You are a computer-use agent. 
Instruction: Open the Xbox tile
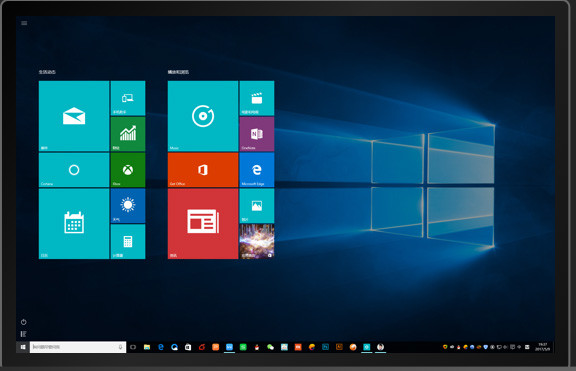[128, 170]
